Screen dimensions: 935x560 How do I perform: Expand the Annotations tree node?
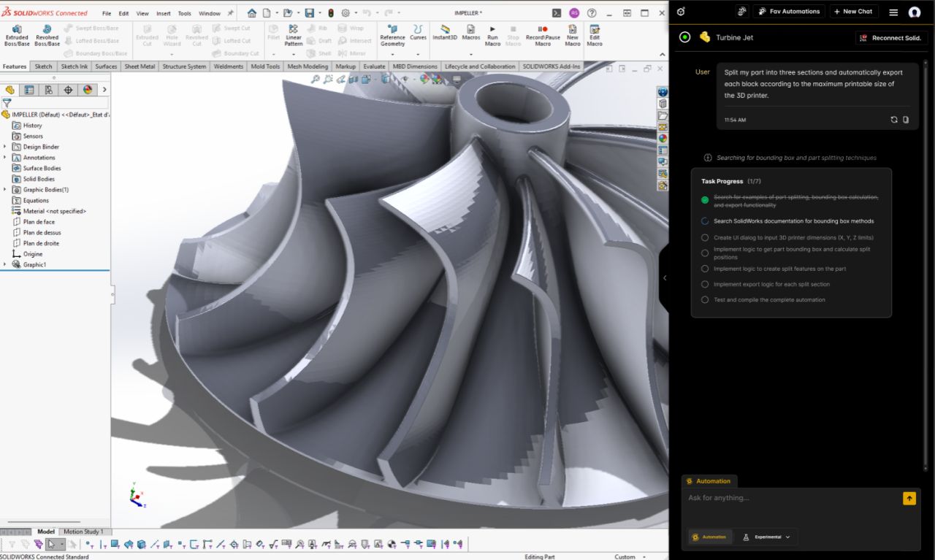click(5, 157)
